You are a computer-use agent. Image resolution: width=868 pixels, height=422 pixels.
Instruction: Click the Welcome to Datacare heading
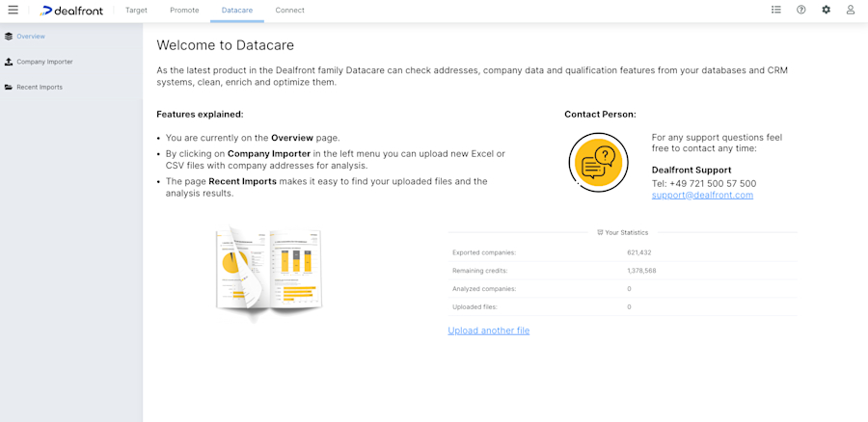pos(226,44)
